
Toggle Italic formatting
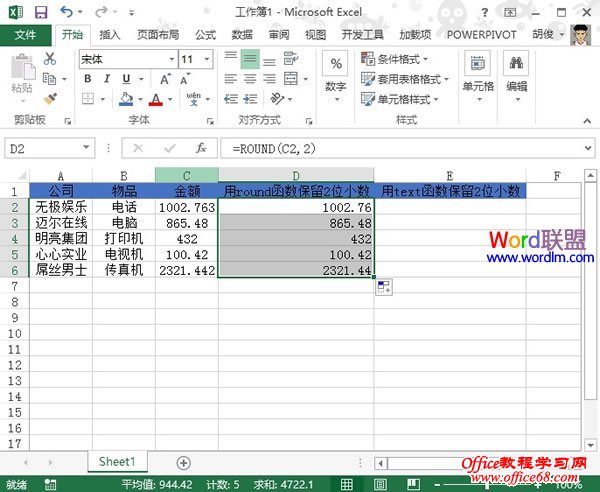pos(107,79)
